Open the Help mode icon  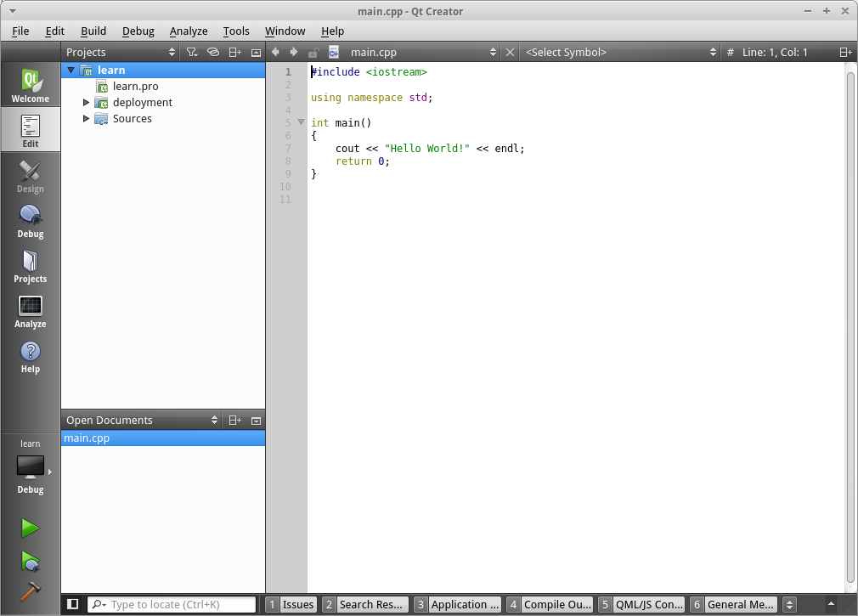point(31,356)
